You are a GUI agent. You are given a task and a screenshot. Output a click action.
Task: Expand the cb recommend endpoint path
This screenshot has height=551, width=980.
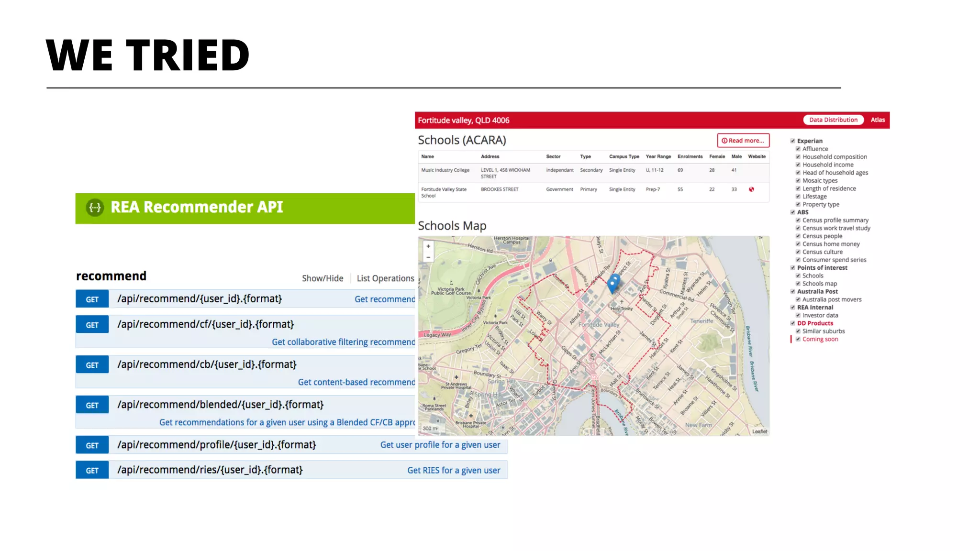click(207, 364)
